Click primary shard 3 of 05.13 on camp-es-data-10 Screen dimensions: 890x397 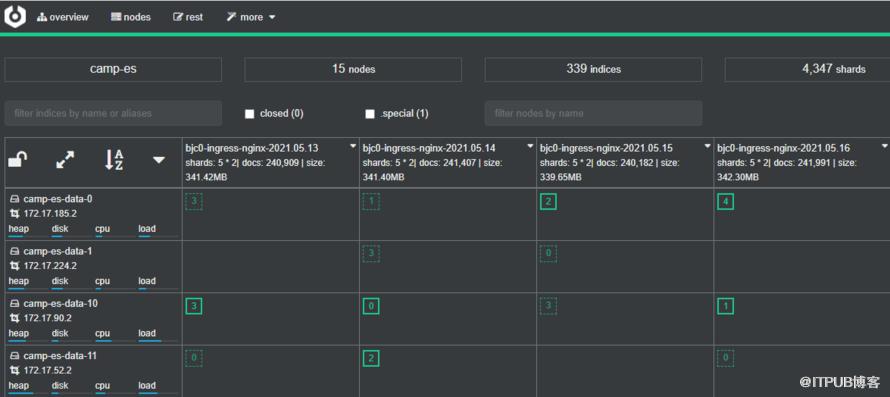pos(194,306)
